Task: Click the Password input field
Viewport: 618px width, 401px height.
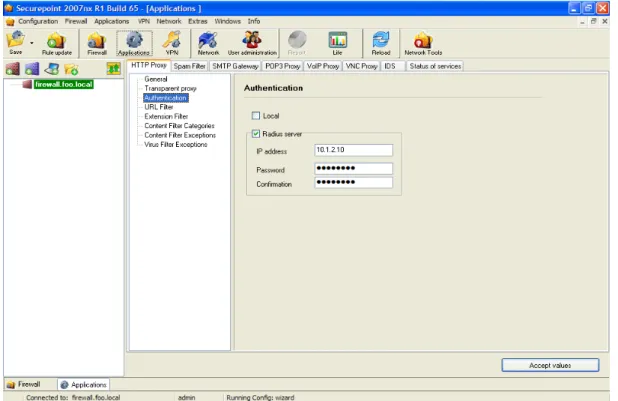Action: click(x=354, y=168)
